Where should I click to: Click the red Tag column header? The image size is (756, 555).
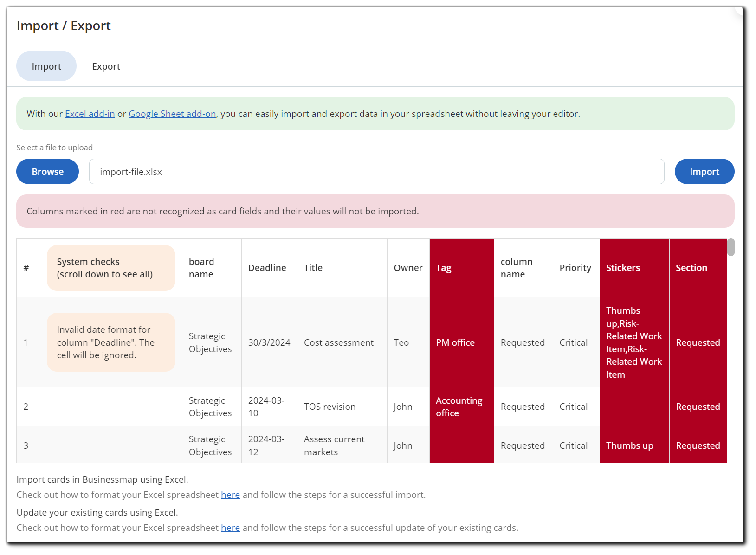point(461,268)
